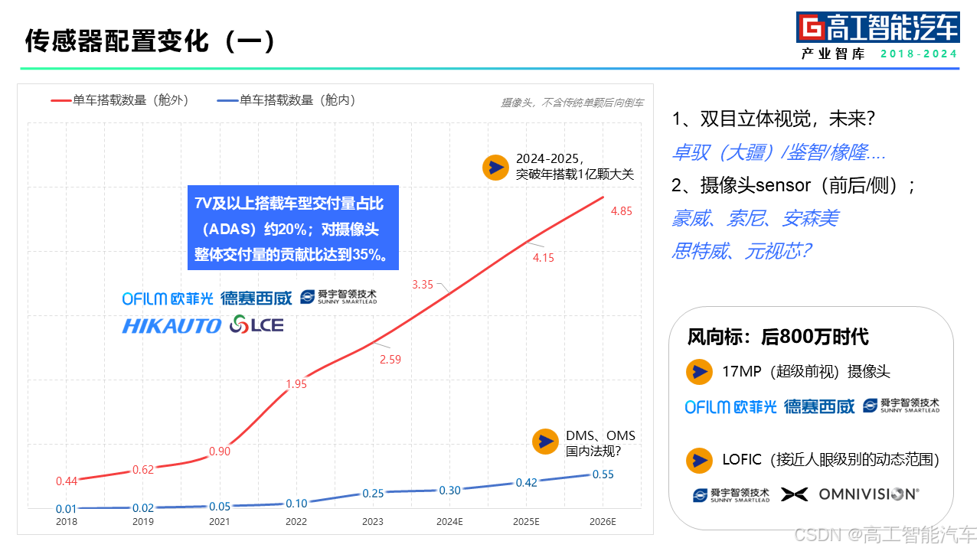980x551 pixels.
Task: Click the 2、摄像头sensor（前后/侧）line
Action: (795, 185)
